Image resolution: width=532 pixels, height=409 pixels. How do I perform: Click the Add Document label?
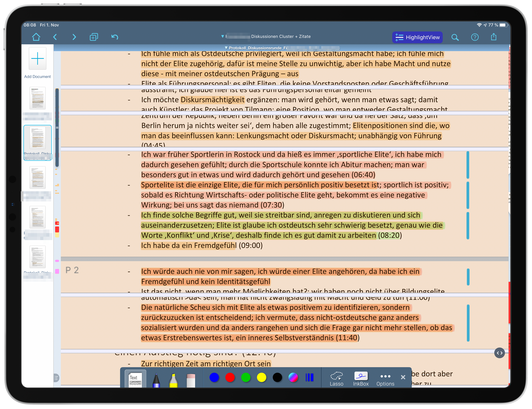pyautogui.click(x=38, y=77)
